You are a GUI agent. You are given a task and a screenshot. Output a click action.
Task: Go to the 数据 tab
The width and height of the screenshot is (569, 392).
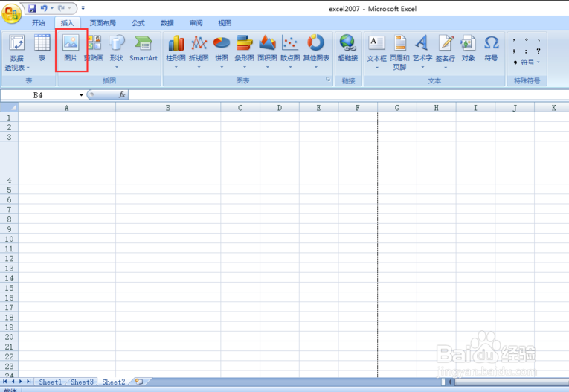[x=167, y=23]
